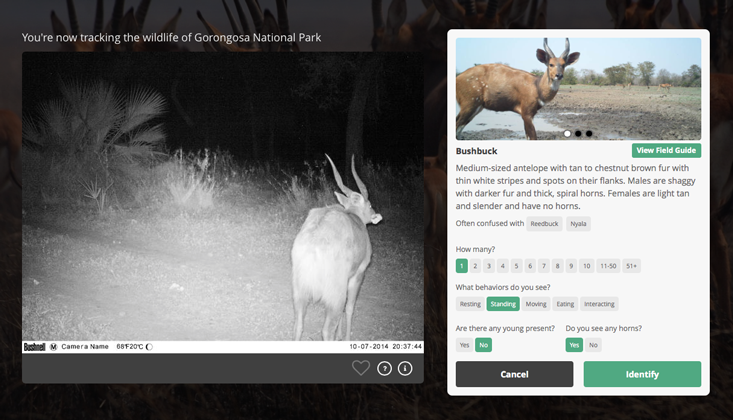Cancel the bushbuck identification
733x420 pixels.
tap(514, 374)
